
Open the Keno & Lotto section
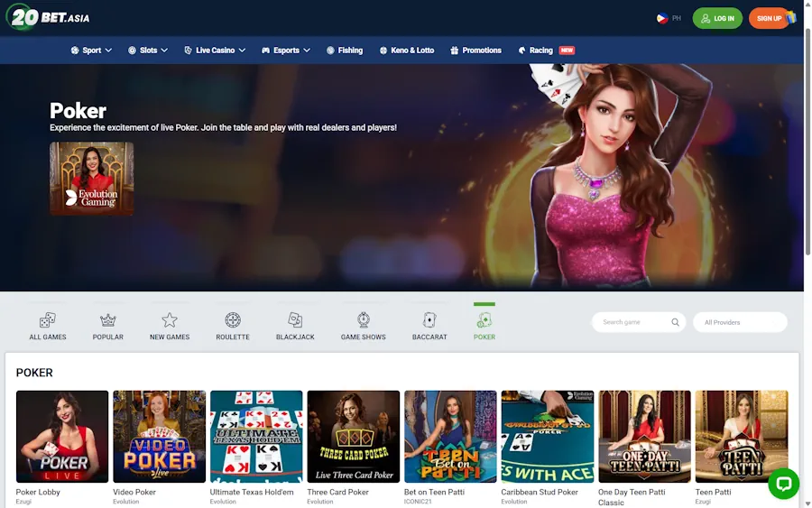tap(406, 51)
